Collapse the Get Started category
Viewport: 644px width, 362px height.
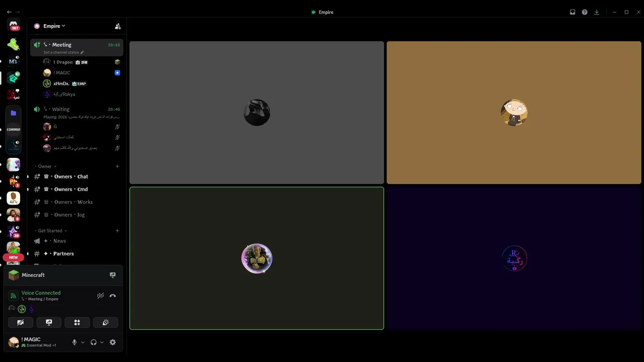coord(51,231)
